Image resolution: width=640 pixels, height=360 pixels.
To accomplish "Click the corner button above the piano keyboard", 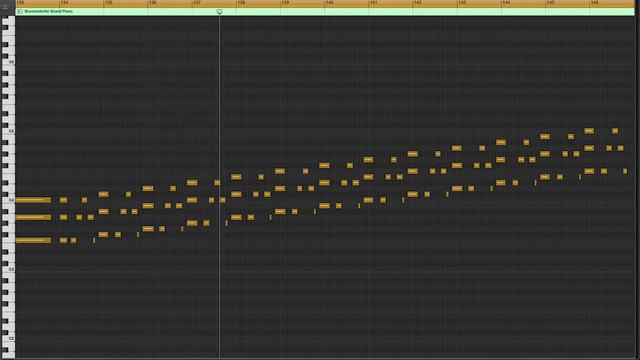I will (x=5, y=7).
